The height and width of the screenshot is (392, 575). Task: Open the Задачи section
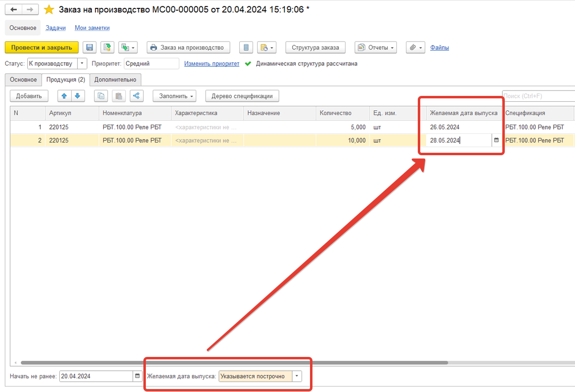pos(55,28)
